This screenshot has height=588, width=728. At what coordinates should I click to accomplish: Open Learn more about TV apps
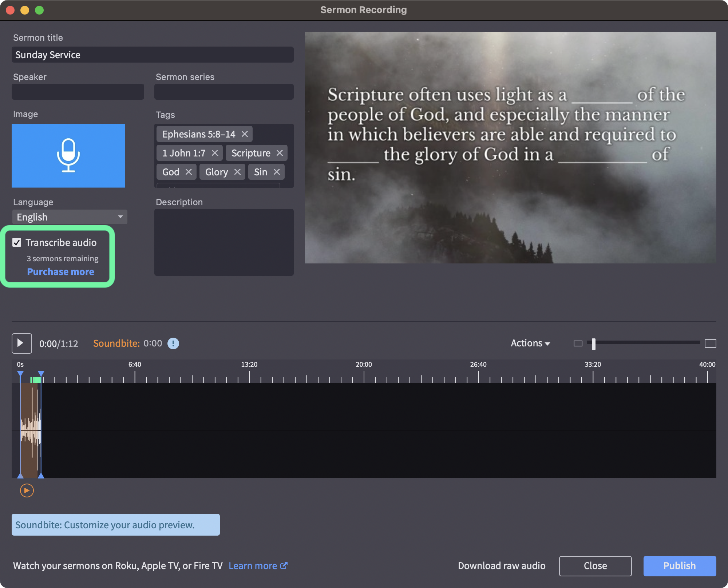(x=258, y=566)
